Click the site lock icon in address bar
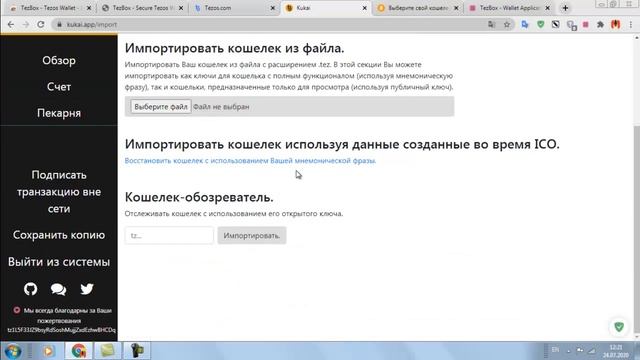The width and height of the screenshot is (640, 360). point(60,24)
